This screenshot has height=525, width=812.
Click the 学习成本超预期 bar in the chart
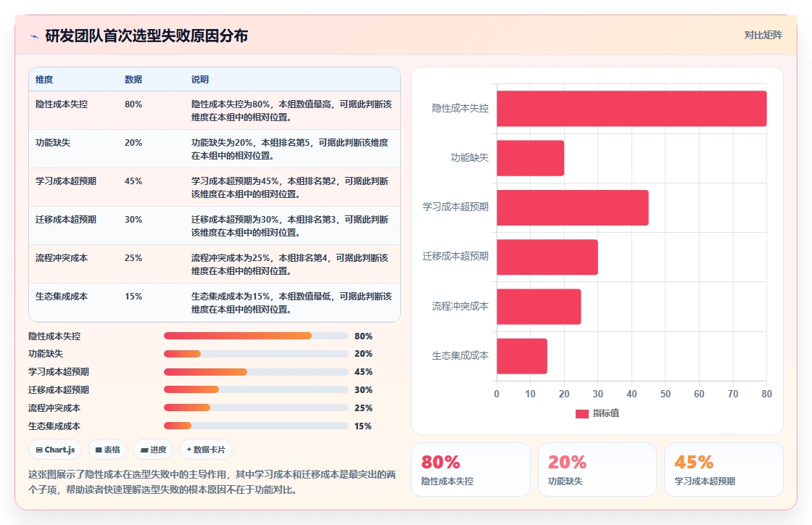[572, 207]
